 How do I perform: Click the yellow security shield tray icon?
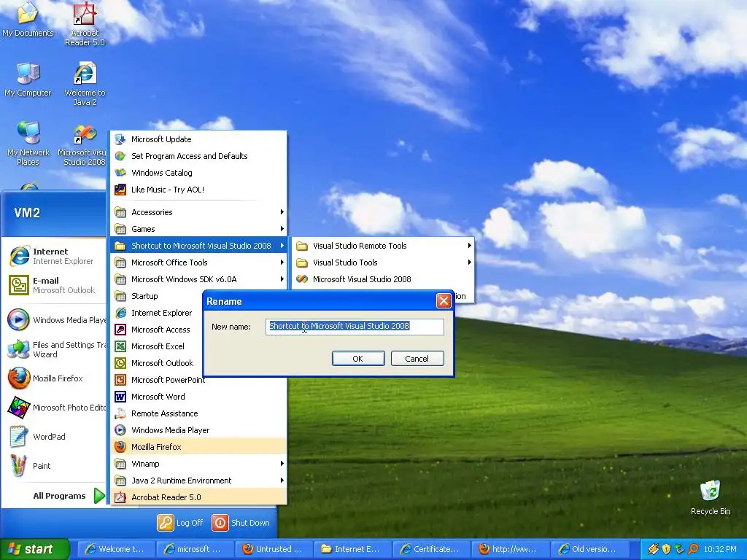666,549
